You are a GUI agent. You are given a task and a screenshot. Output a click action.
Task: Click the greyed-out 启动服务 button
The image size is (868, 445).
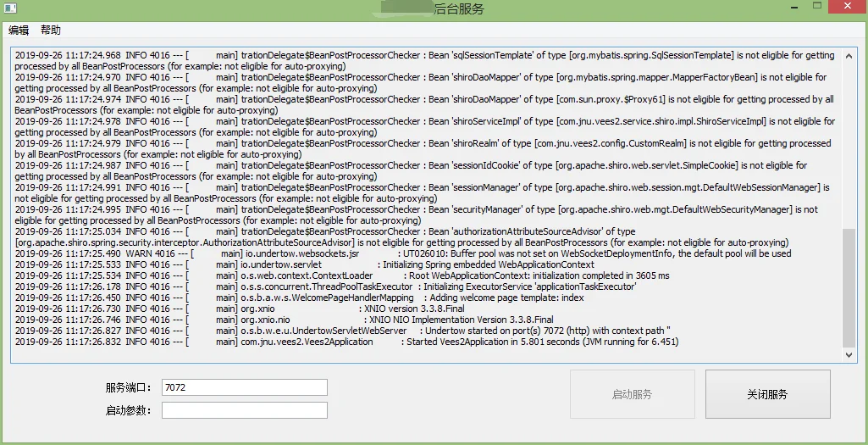tap(633, 394)
